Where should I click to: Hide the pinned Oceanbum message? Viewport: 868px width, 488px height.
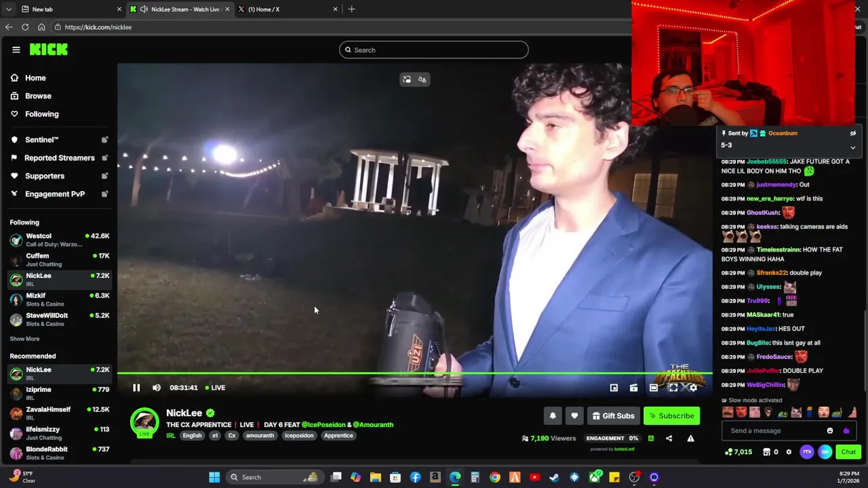pos(853,134)
